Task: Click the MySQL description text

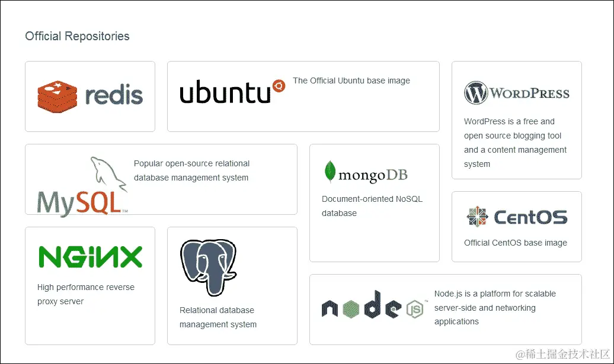Action: [190, 170]
